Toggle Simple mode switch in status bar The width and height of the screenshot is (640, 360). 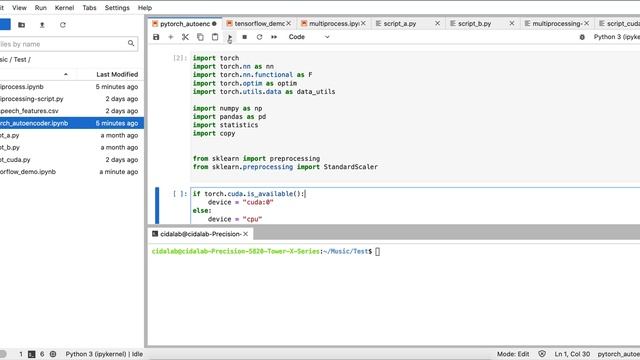tap(3, 354)
